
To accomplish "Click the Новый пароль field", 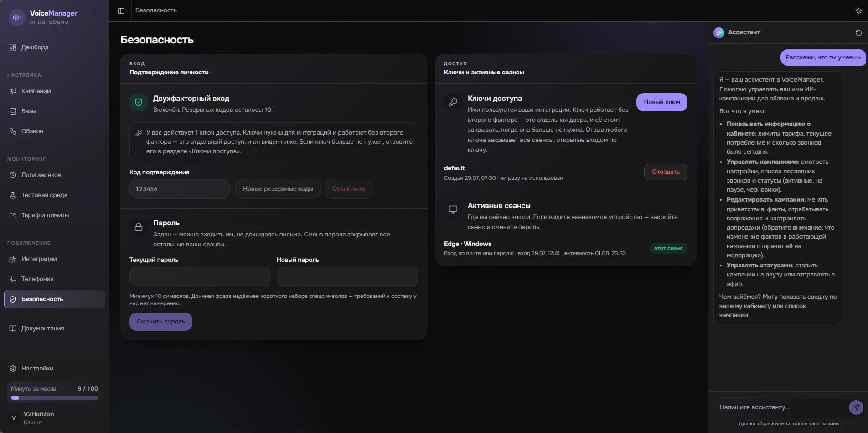I will 347,277.
